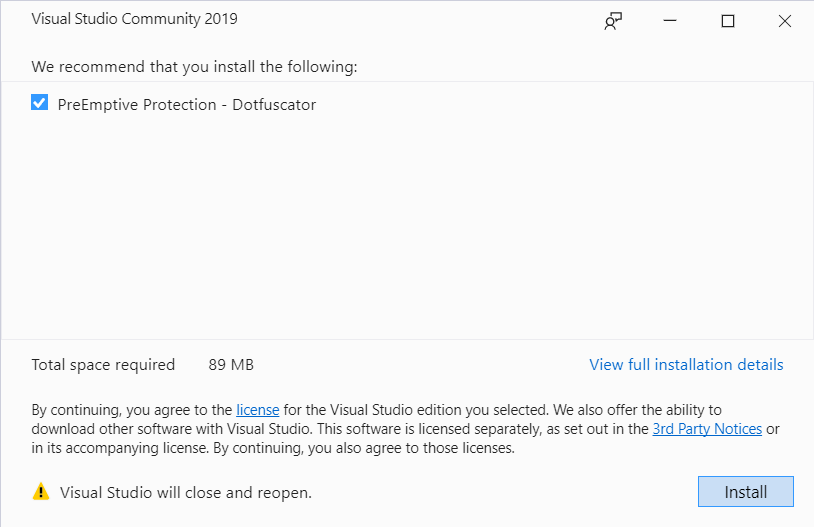The image size is (814, 527).
Task: Close the Visual Studio Community 2019 dialog
Action: click(785, 21)
